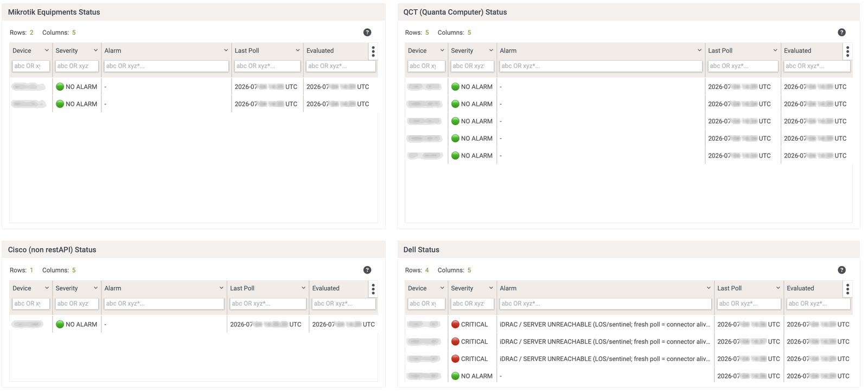Open kebab menu in QCT table
Viewport: 868px width, 392px height.
[847, 51]
